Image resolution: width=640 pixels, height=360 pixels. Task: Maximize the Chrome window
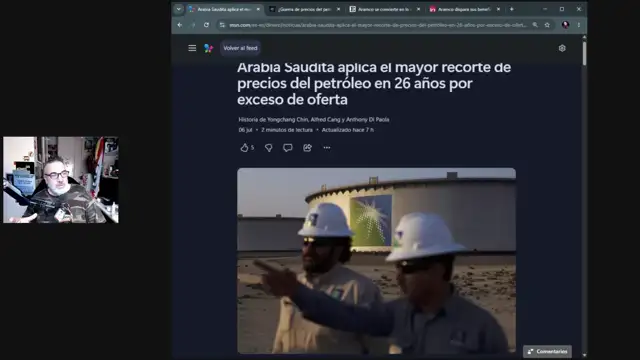pyautogui.click(x=562, y=9)
